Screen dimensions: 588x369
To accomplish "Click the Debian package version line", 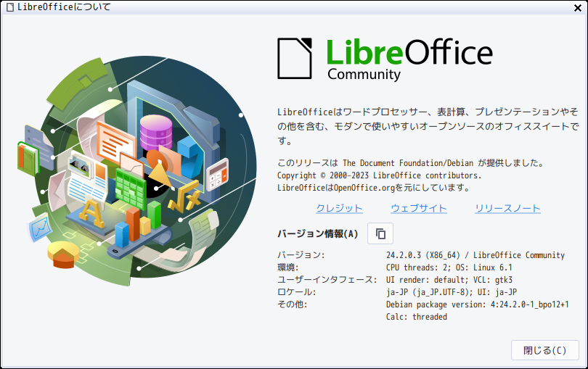I will [x=478, y=304].
